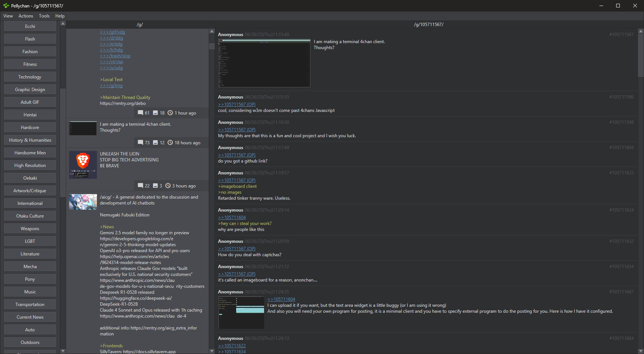This screenshot has width=644, height=354.
Task: Select the Flash board
Action: coord(30,39)
